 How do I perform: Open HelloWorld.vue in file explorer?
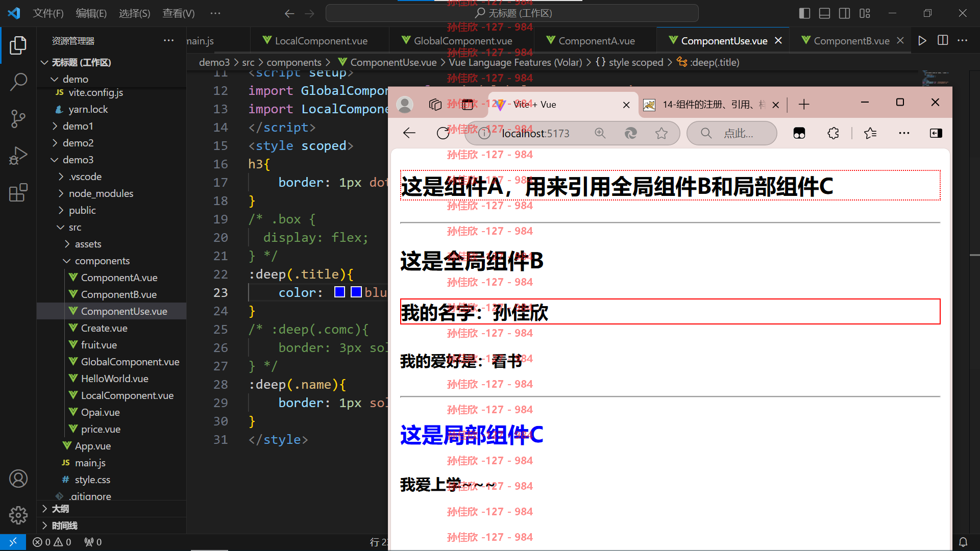(x=114, y=379)
